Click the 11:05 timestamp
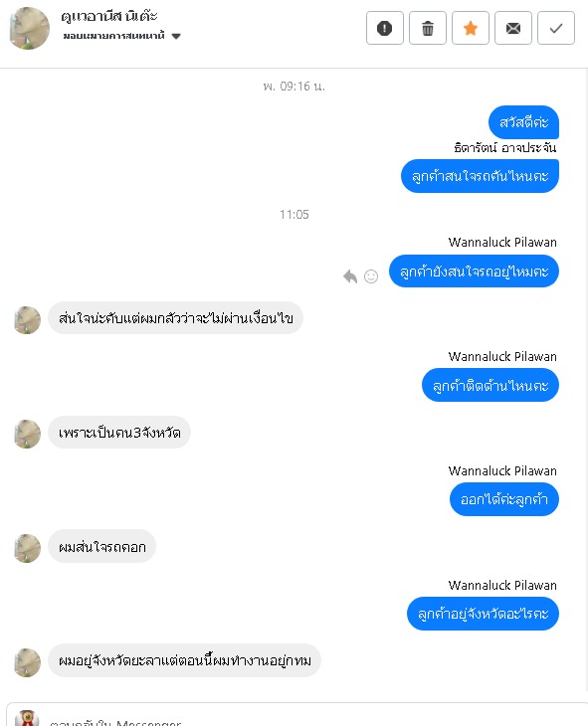Image resolution: width=588 pixels, height=726 pixels. click(294, 215)
